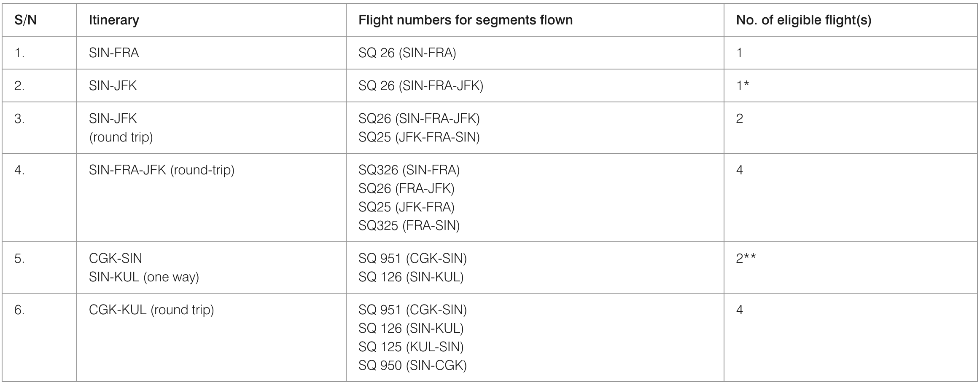
Task: Click the "SIN-FRA-JFK (round-trip)" itinerary
Action: (162, 170)
